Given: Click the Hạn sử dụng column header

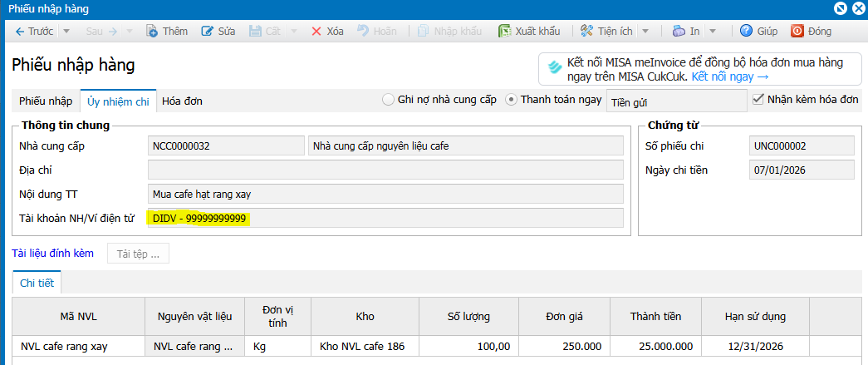Looking at the screenshot, I should click(x=755, y=317).
